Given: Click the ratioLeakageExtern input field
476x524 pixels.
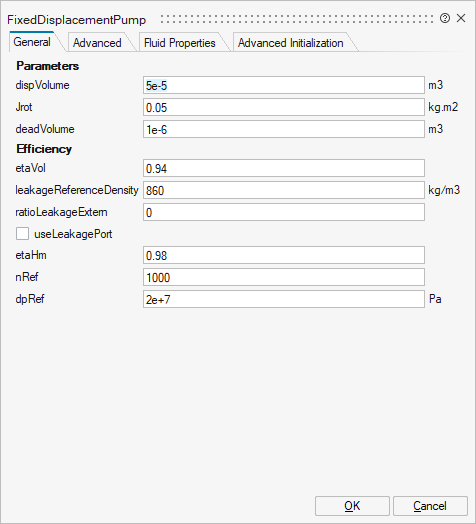Looking at the screenshot, I should click(x=284, y=212).
